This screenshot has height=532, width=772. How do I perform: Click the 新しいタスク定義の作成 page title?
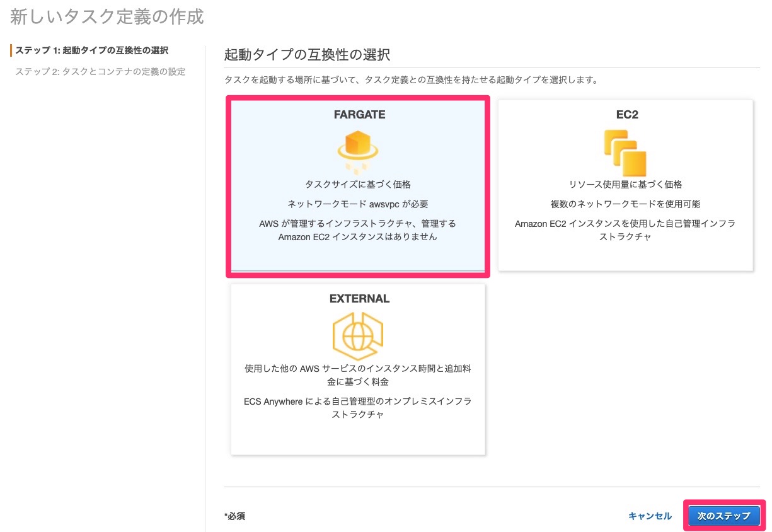tap(105, 16)
